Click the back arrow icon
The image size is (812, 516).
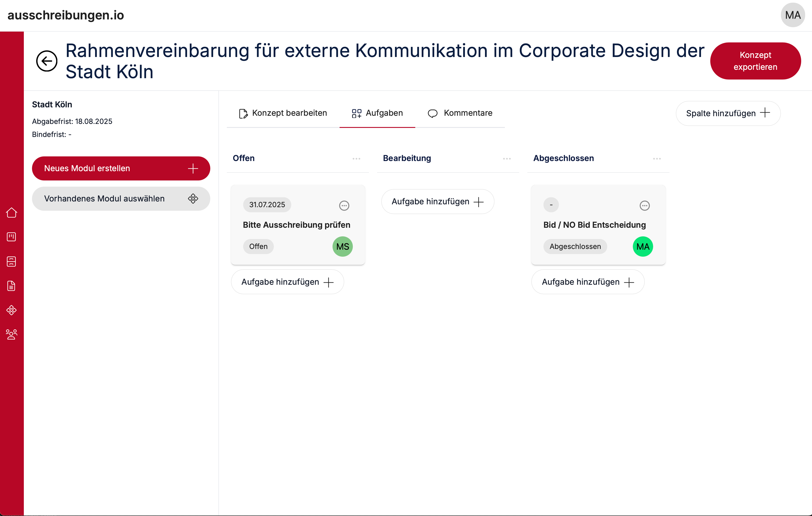click(x=47, y=61)
